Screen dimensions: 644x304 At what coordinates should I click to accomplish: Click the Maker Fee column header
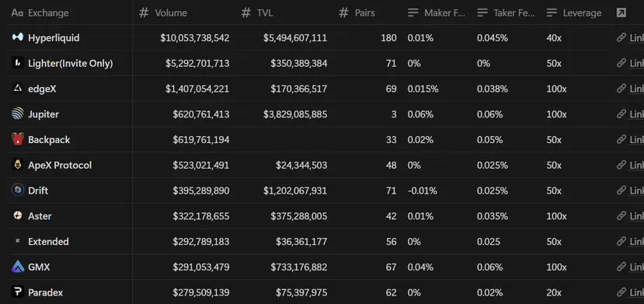click(437, 12)
